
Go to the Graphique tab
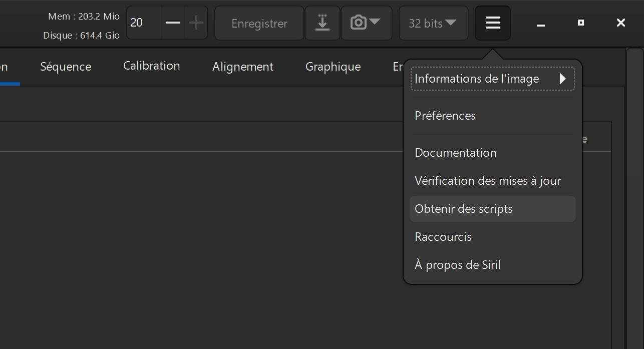[333, 67]
